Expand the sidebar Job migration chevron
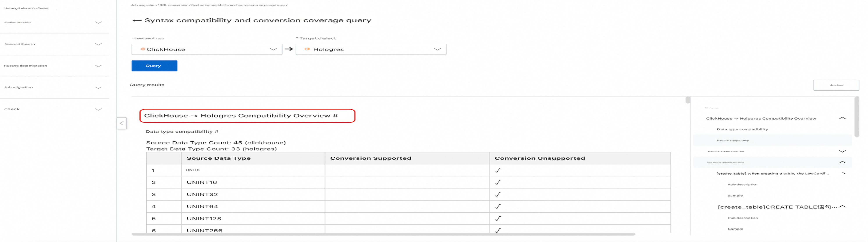Viewport: 868px width, 242px height. pos(98,88)
